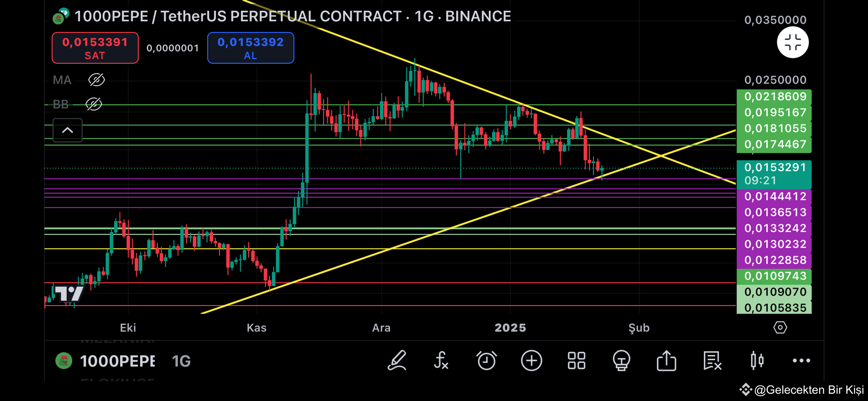Toggle MA indicator visibility eye

click(x=96, y=80)
